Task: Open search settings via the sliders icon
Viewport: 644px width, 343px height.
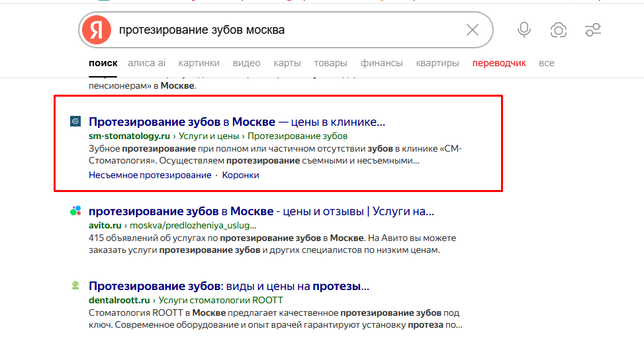Action: coord(592,30)
